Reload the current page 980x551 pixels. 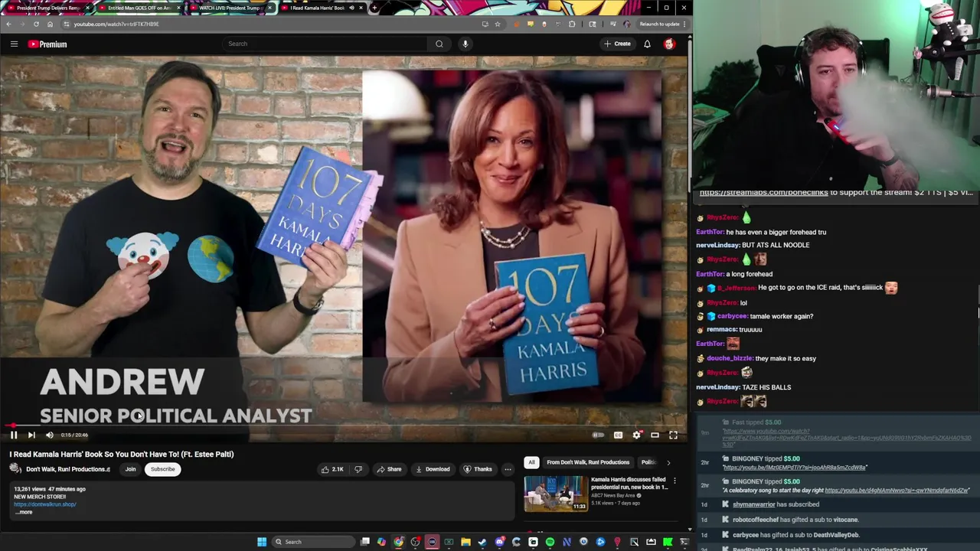pyautogui.click(x=36, y=24)
